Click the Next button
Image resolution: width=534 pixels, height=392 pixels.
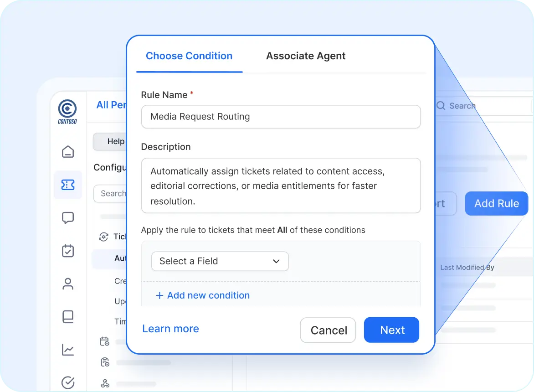click(x=391, y=330)
